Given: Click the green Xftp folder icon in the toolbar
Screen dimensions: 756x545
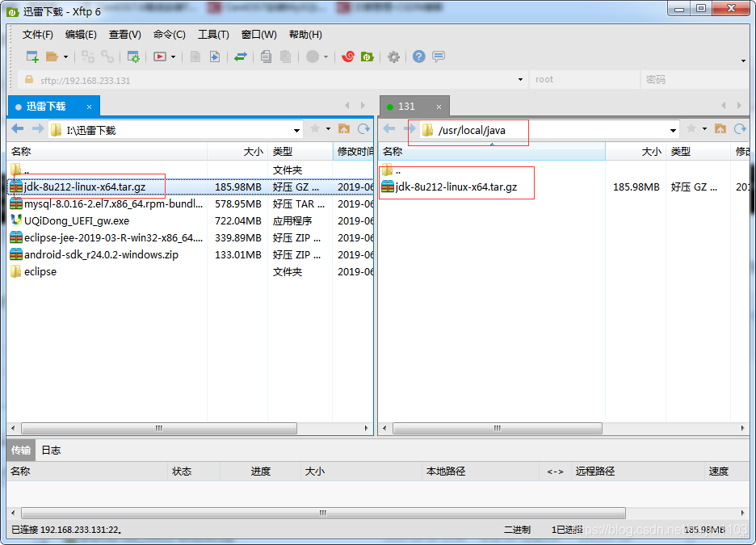Looking at the screenshot, I should (367, 57).
